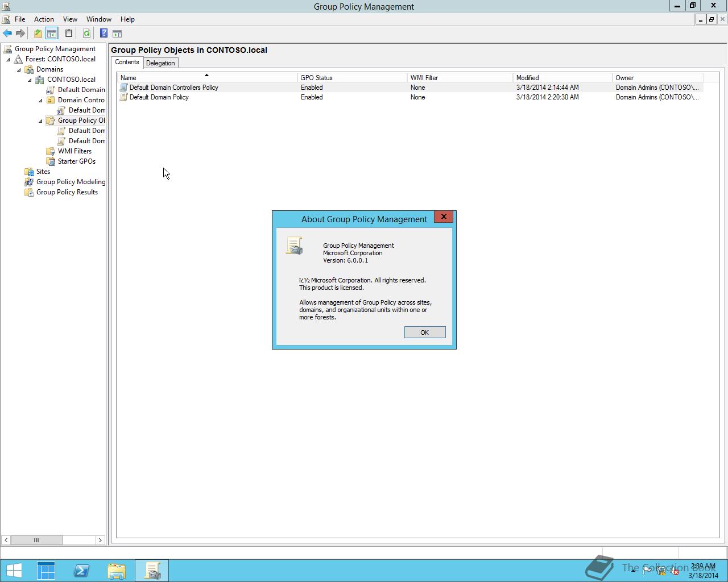The image size is (728, 582).
Task: Sort by the Name column header
Action: [206, 78]
